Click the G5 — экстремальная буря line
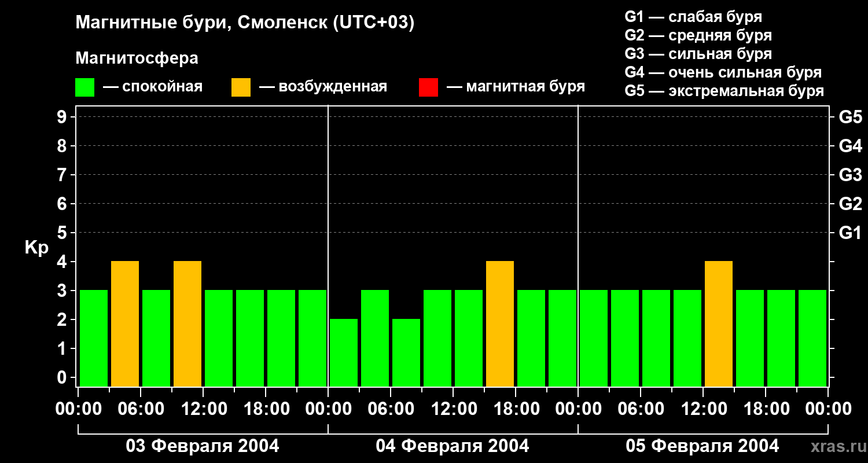 click(x=724, y=91)
